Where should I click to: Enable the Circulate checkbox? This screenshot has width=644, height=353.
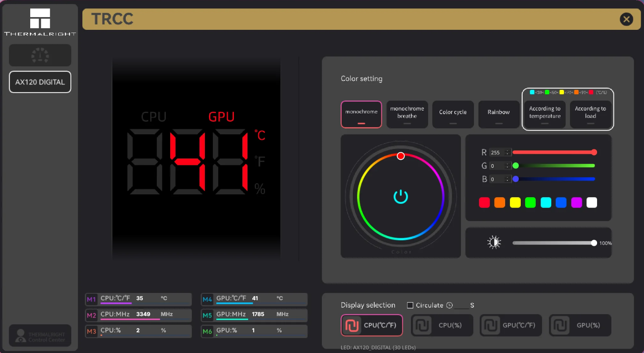pyautogui.click(x=410, y=305)
